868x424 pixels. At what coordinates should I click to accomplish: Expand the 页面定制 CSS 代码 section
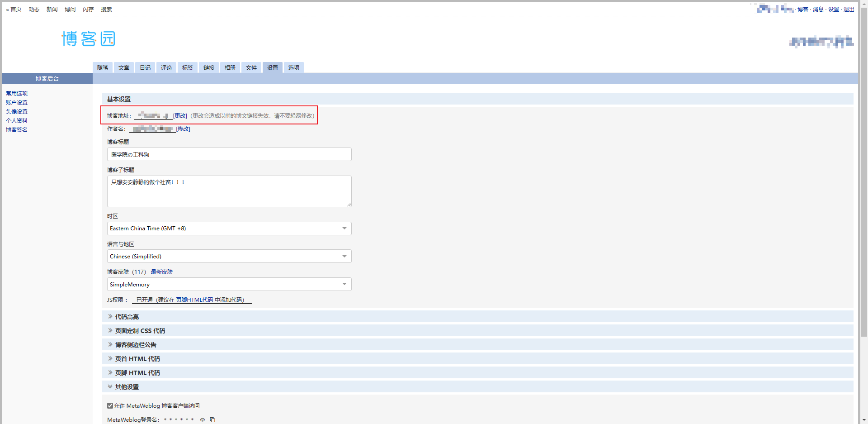(x=477, y=331)
